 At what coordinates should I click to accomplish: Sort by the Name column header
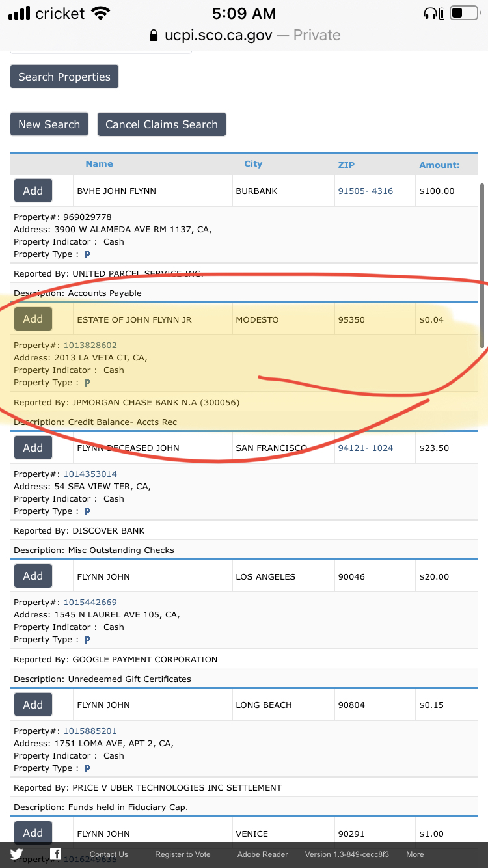coord(99,164)
